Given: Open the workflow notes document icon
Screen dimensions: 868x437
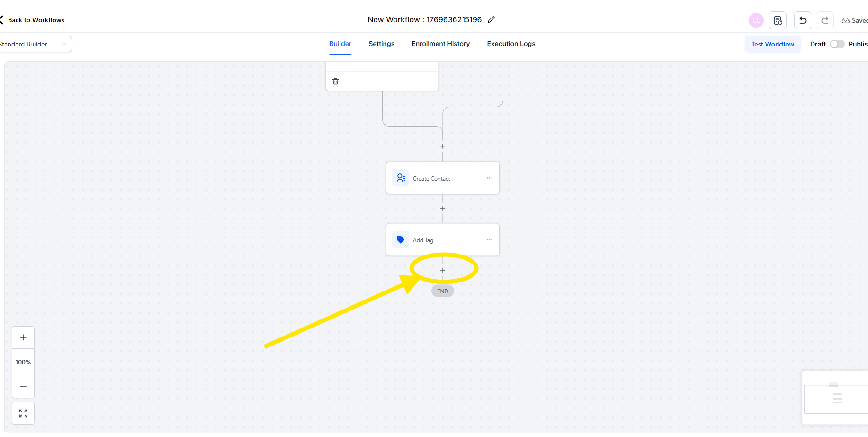Looking at the screenshot, I should [x=778, y=20].
